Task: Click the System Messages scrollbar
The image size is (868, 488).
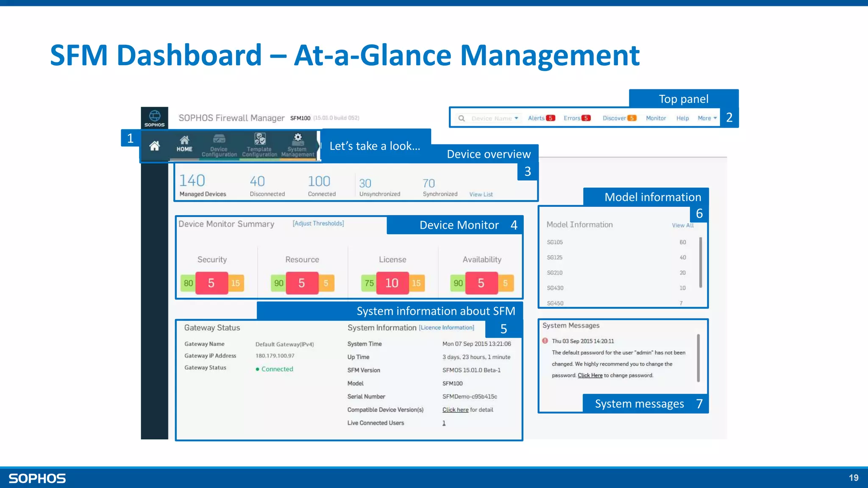Action: pos(698,358)
